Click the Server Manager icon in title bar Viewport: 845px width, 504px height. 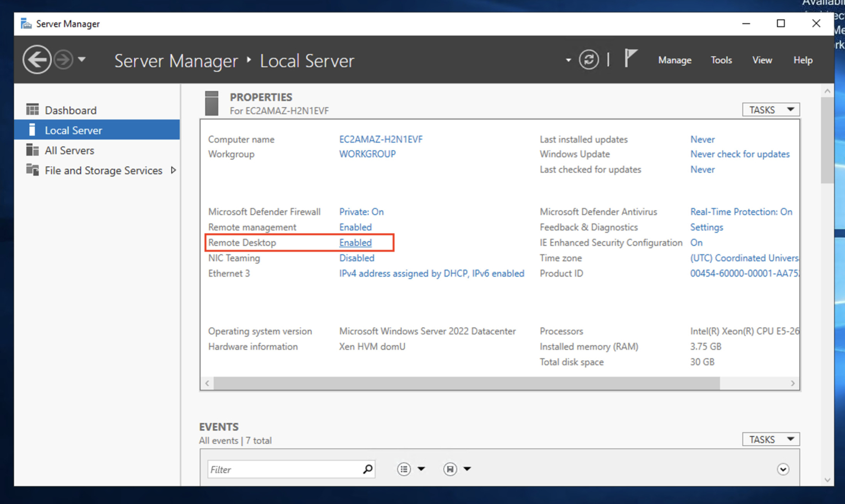25,24
